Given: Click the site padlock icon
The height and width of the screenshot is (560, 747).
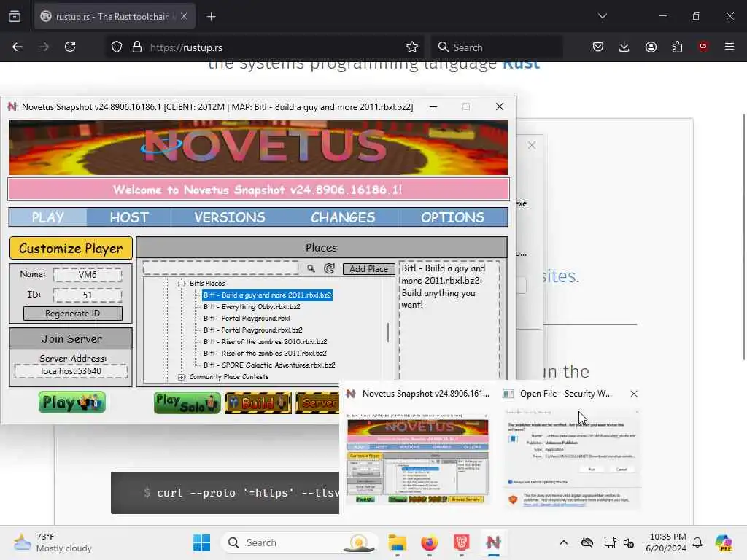Looking at the screenshot, I should click(x=137, y=47).
